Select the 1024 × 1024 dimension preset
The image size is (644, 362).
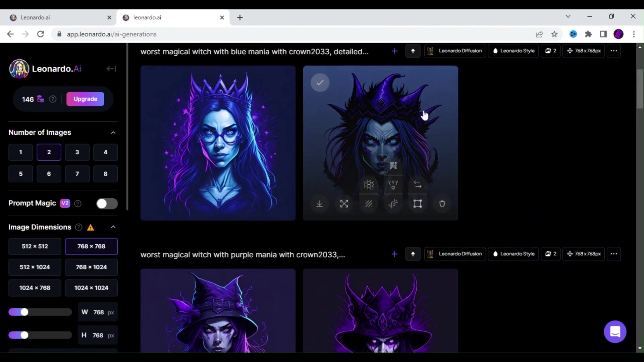pyautogui.click(x=91, y=288)
